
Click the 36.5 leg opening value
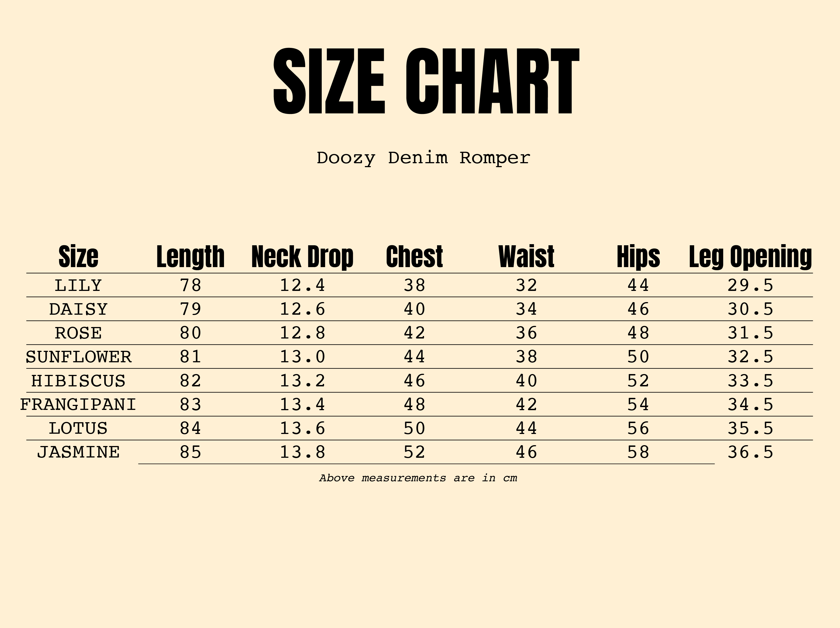[750, 452]
